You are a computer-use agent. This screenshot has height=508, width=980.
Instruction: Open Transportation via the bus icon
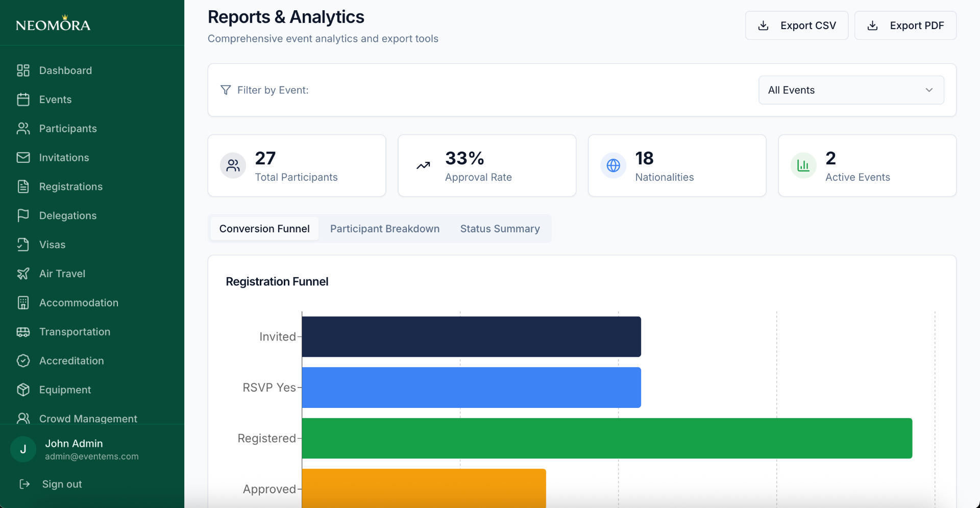click(23, 331)
